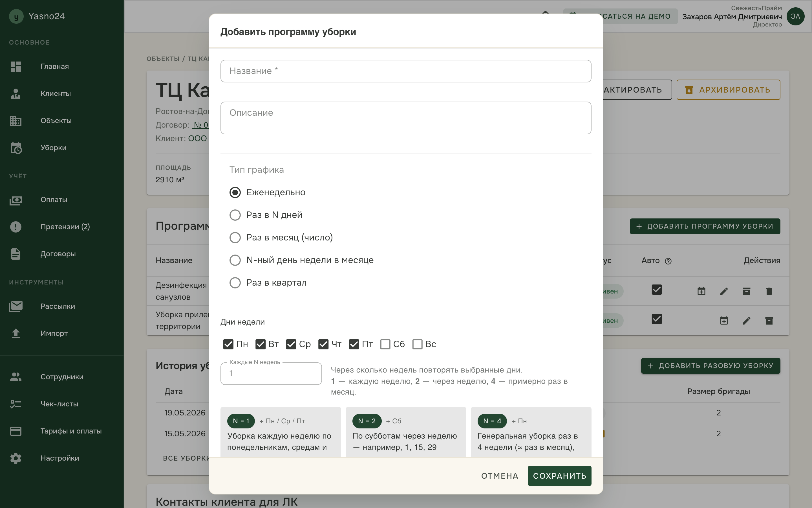The height and width of the screenshot is (508, 812).
Task: Uncheck the Пн weekday checkbox
Action: 228,344
